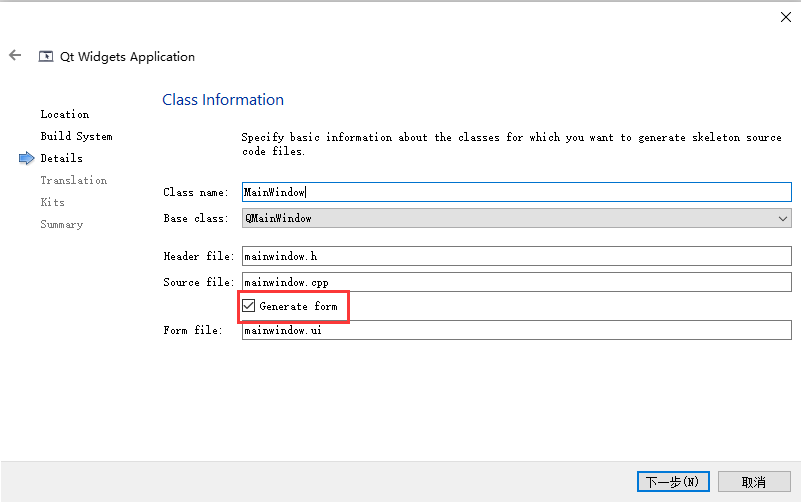Go back with the left arrow icon
The image size is (801, 503).
click(15, 55)
